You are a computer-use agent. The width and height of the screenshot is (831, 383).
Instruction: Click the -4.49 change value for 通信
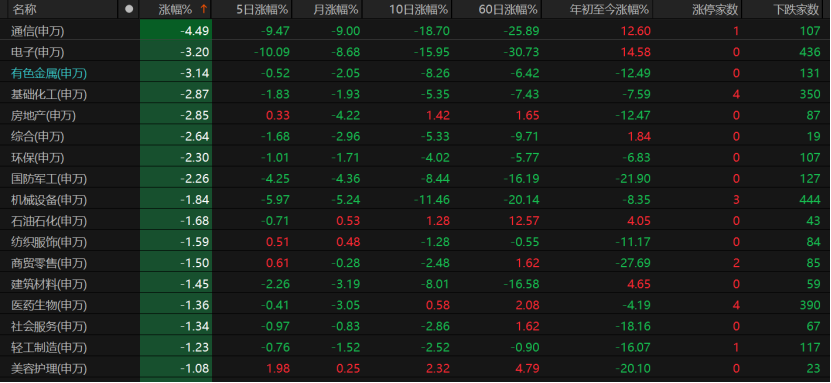tap(195, 31)
